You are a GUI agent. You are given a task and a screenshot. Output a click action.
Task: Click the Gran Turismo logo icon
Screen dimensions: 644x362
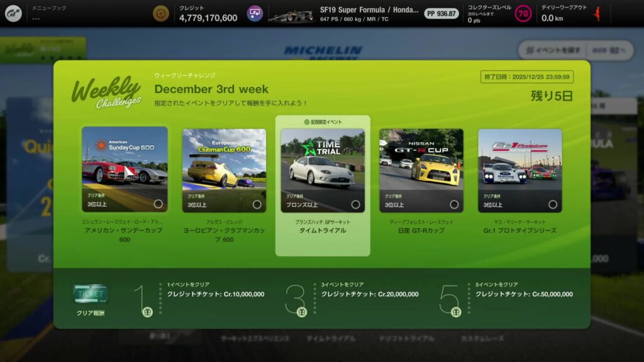(13, 13)
